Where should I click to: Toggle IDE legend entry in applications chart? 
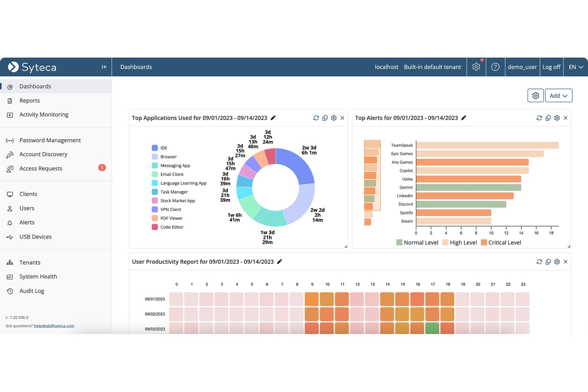point(160,148)
